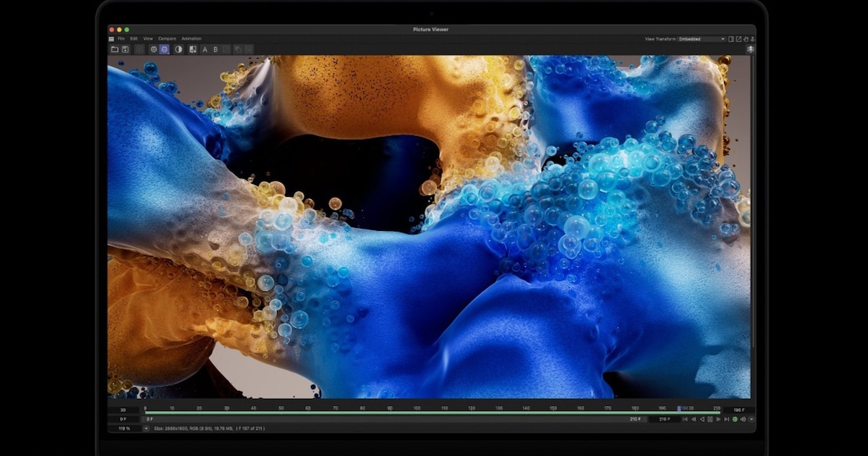Click the dimmed swap A/B icon

tap(226, 49)
